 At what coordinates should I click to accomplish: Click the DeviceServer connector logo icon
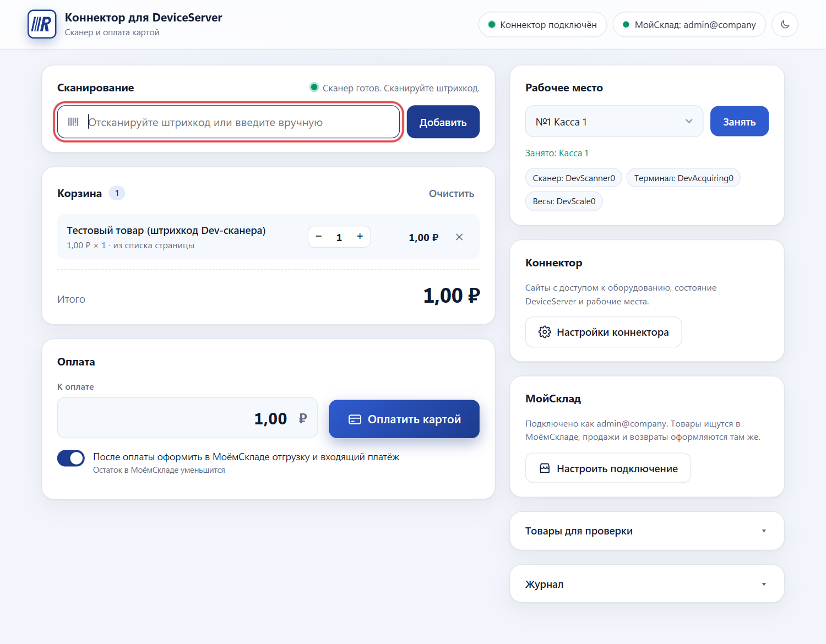pos(42,24)
